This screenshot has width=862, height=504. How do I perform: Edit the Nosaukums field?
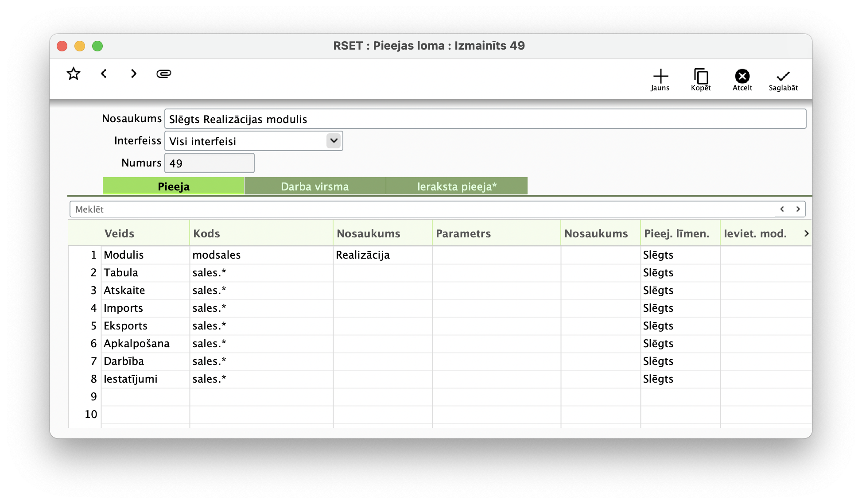485,119
